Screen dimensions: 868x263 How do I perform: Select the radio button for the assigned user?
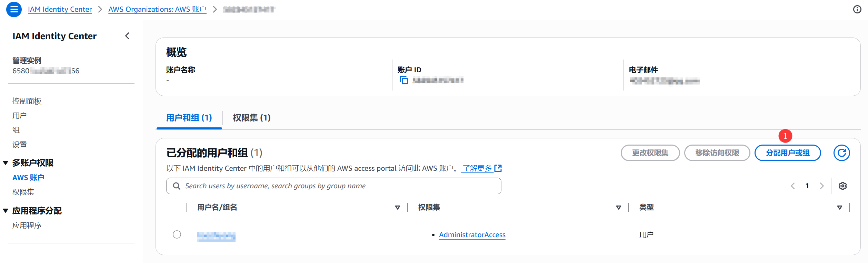point(177,234)
